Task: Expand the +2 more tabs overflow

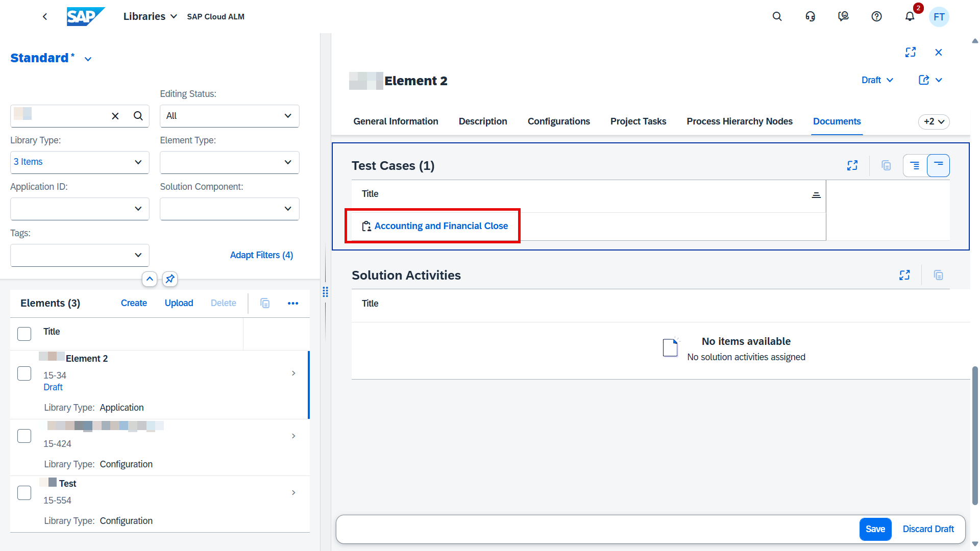Action: point(934,122)
